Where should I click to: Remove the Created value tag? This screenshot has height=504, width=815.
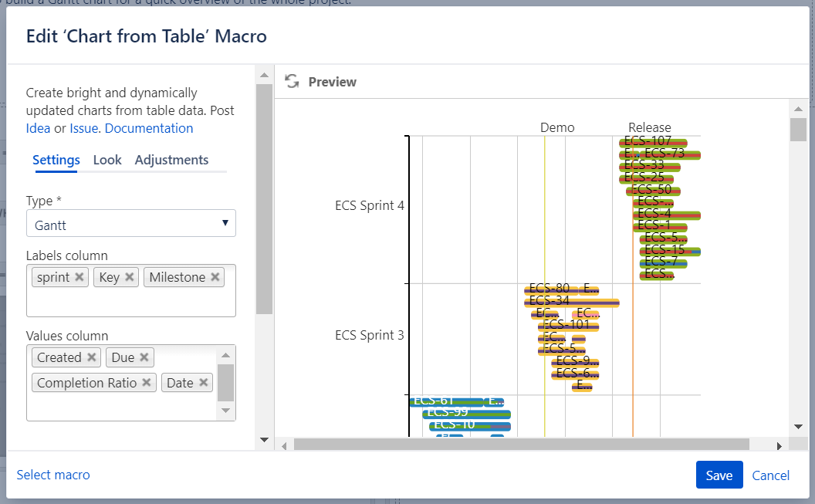[x=92, y=357]
